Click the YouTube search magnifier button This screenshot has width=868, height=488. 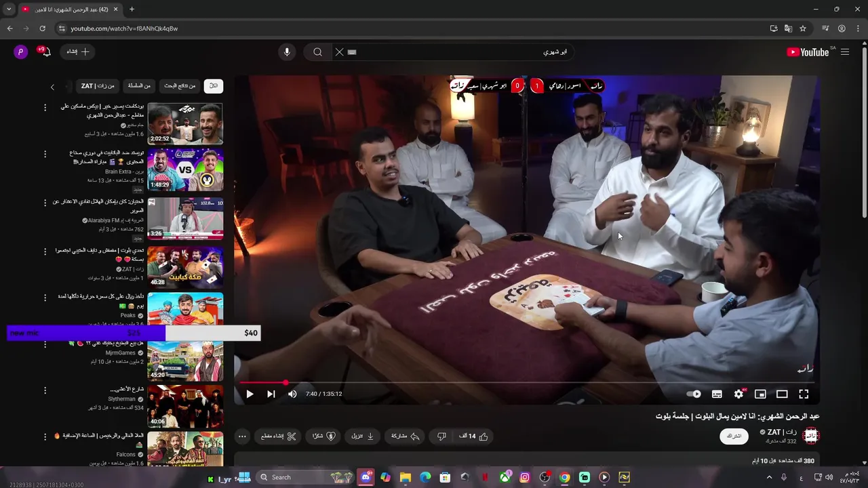pyautogui.click(x=317, y=52)
